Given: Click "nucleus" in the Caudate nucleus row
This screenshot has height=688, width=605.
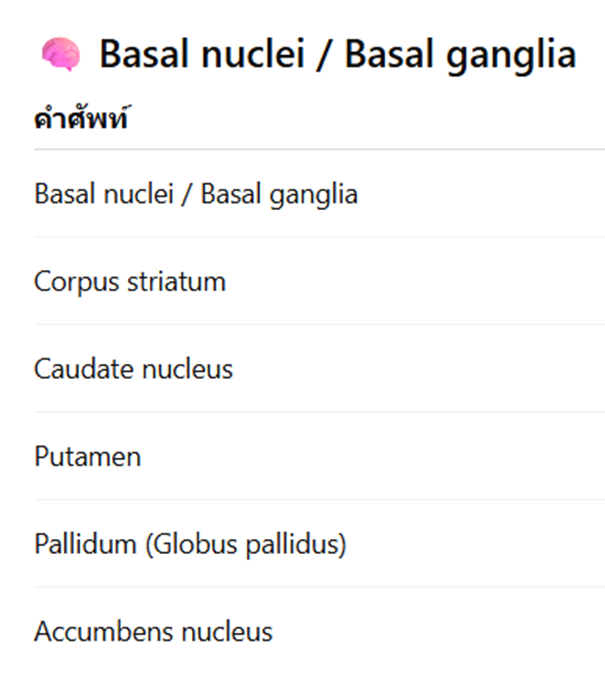Looking at the screenshot, I should 185,369.
